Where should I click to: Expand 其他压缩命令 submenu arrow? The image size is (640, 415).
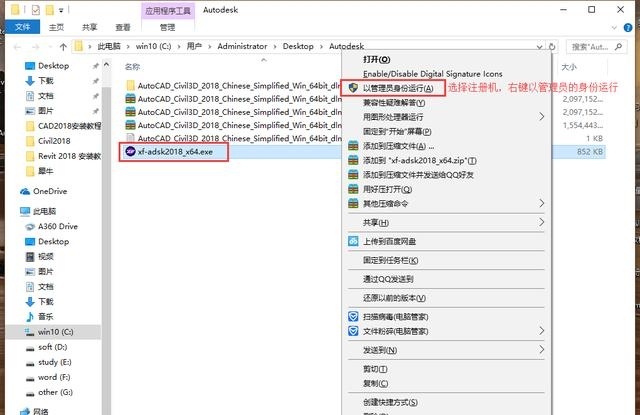tap(541, 203)
